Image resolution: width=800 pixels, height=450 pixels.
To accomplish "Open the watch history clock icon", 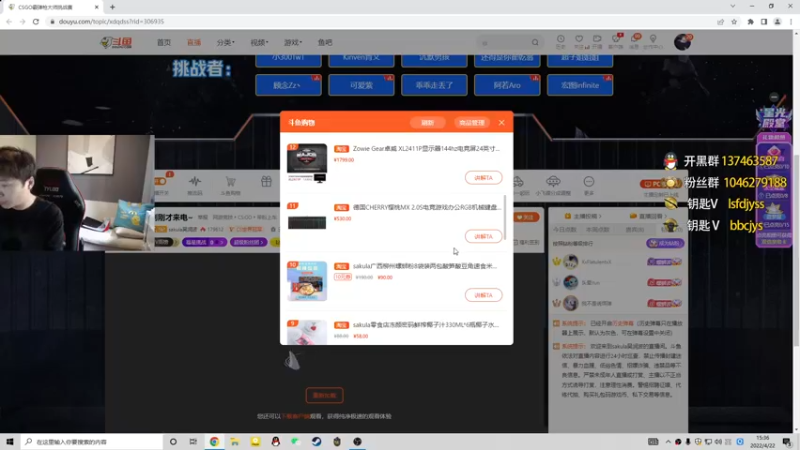I will (x=561, y=40).
